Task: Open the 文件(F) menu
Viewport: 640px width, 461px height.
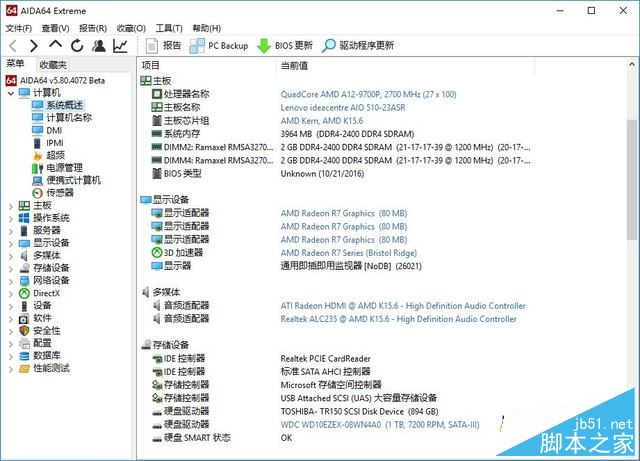Action: [19, 28]
